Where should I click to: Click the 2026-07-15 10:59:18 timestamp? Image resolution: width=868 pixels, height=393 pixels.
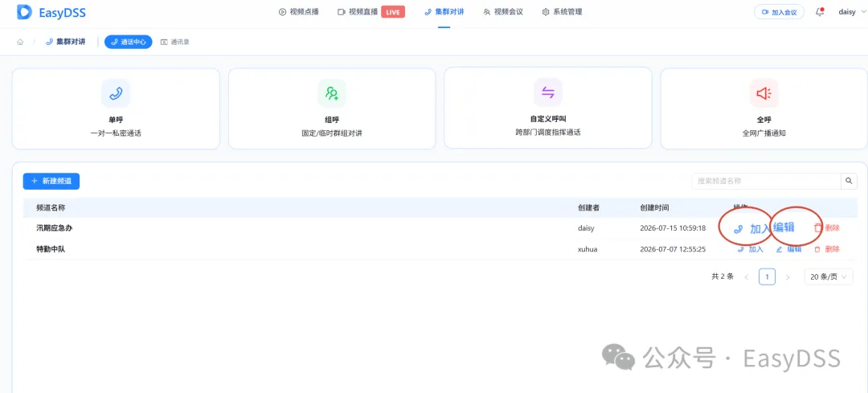tap(673, 228)
